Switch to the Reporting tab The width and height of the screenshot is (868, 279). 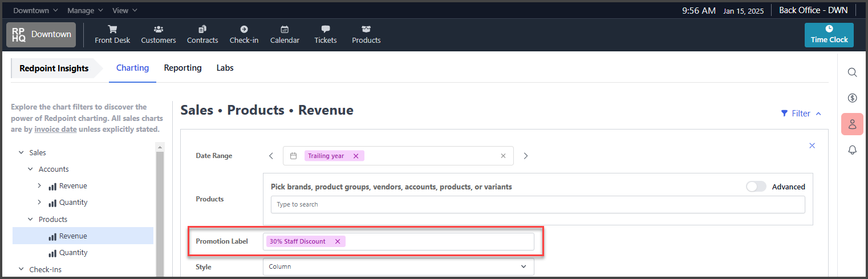[182, 68]
